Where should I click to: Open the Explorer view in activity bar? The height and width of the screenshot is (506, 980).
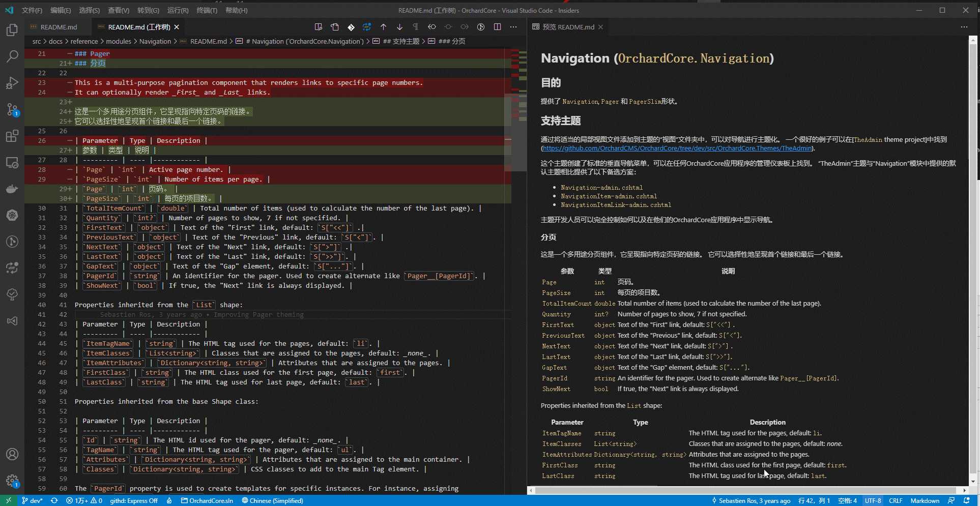click(12, 30)
